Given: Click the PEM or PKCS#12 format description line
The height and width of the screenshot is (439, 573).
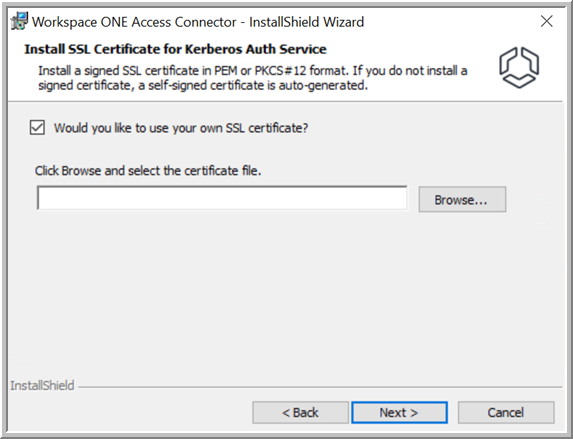Looking at the screenshot, I should pos(253,71).
